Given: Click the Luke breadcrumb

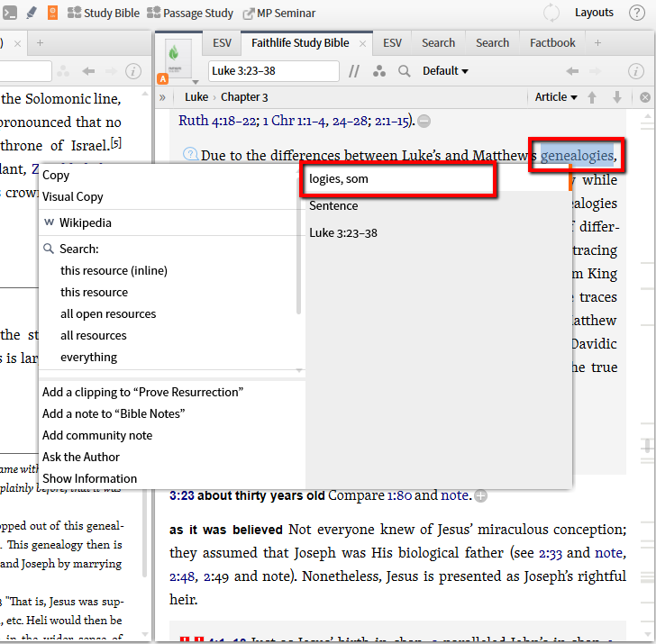Looking at the screenshot, I should (196, 97).
